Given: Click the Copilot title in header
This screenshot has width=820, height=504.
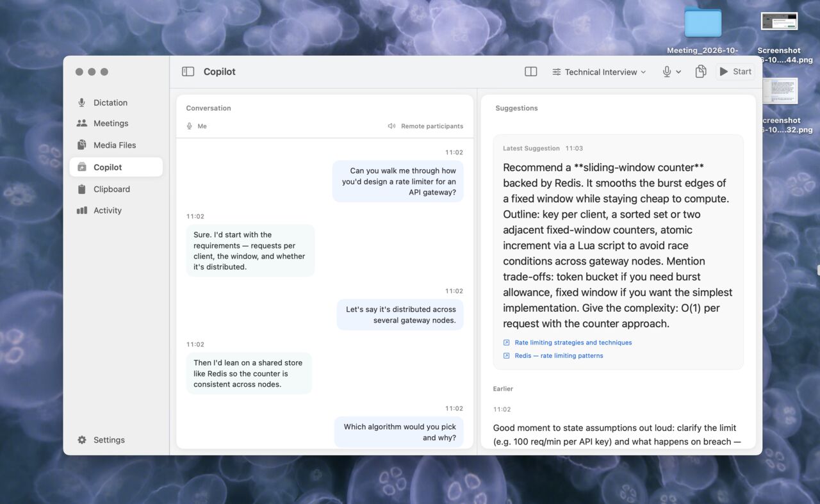Looking at the screenshot, I should click(220, 72).
